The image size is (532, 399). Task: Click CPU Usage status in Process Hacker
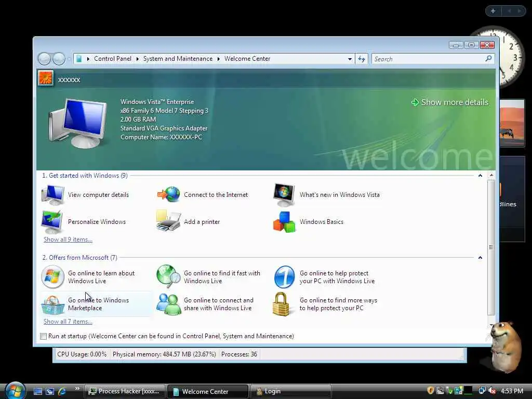pyautogui.click(x=82, y=354)
